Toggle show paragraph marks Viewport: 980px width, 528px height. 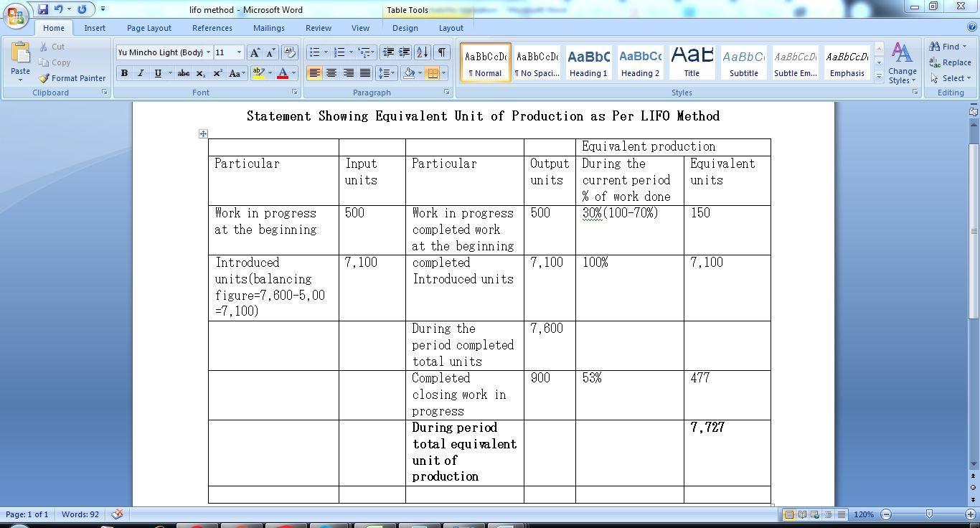click(x=442, y=52)
